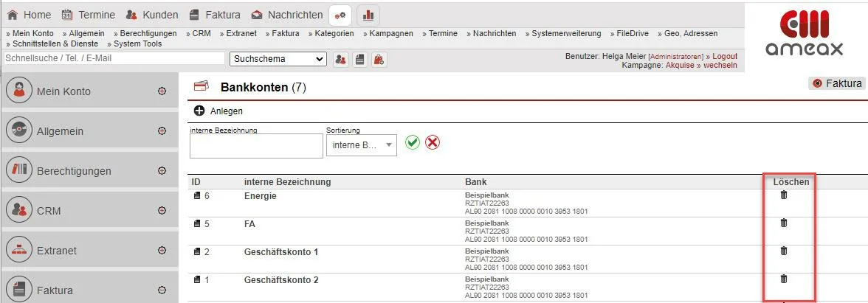
Task: Switch to the Nachrichten tab
Action: pos(287,15)
